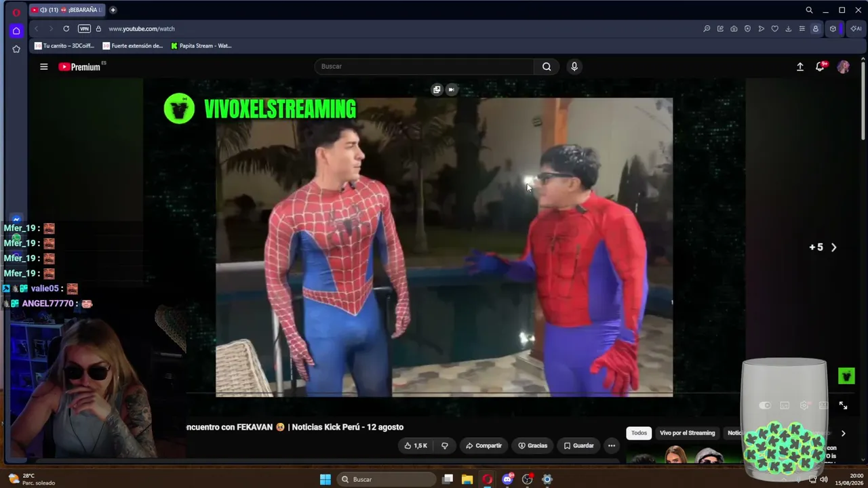The width and height of the screenshot is (868, 488).
Task: Toggle the Opera VPN badge
Action: [x=84, y=28]
